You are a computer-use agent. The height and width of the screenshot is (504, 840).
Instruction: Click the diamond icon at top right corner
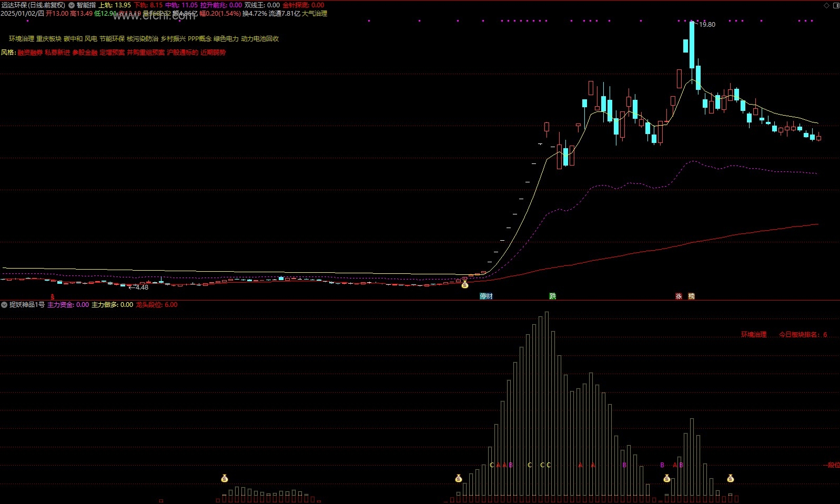pyautogui.click(x=826, y=5)
